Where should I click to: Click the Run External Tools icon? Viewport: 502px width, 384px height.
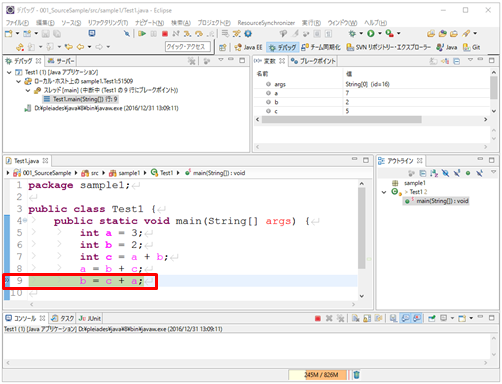tap(389, 33)
